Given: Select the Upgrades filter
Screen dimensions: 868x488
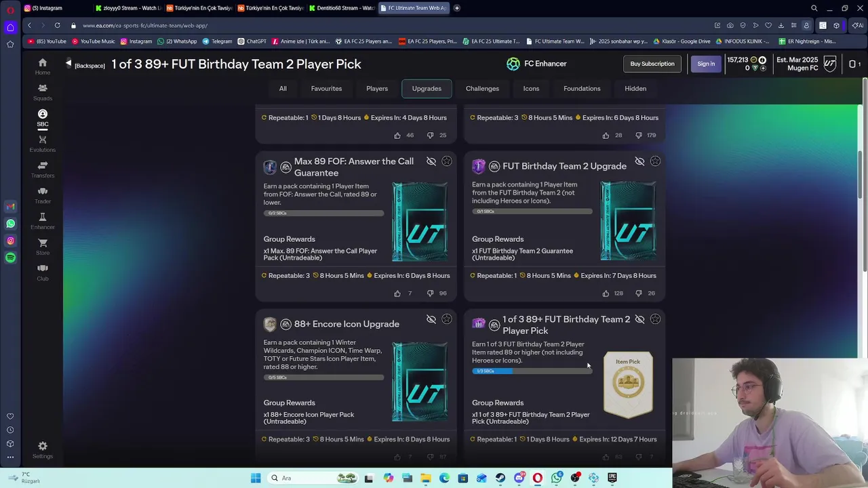Looking at the screenshot, I should tap(427, 89).
